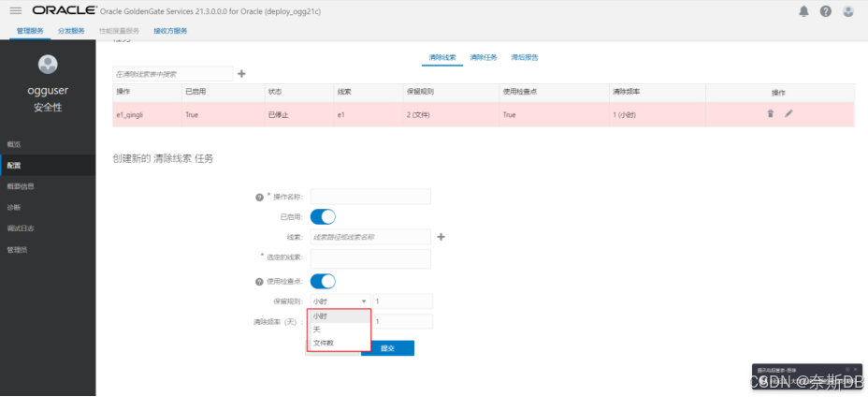
Task: Open help via question mark icon
Action: (x=826, y=11)
